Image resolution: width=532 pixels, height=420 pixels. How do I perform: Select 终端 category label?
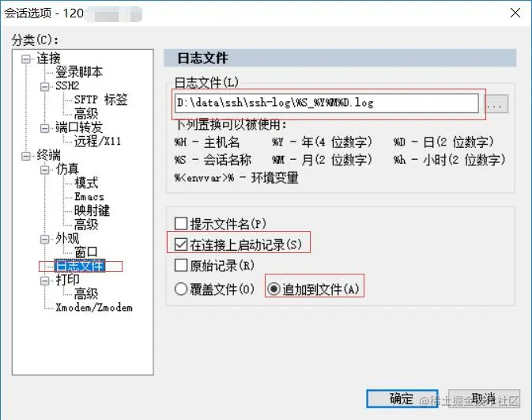(48, 155)
